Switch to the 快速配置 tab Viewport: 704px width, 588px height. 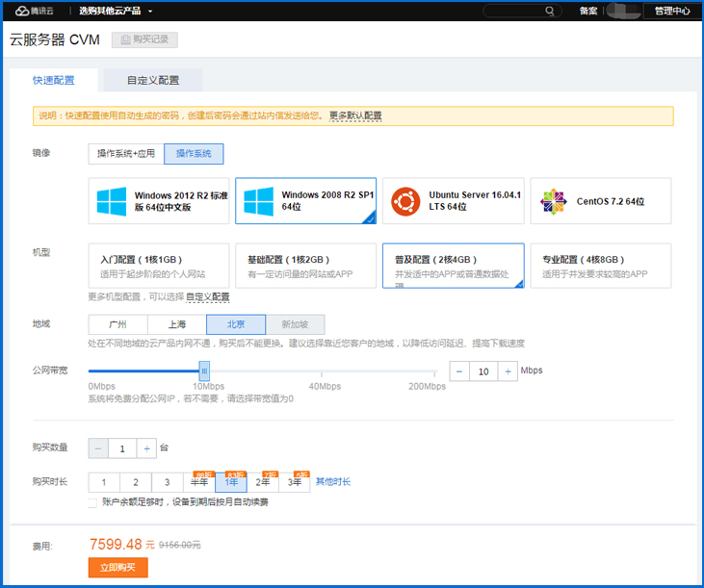tap(53, 80)
